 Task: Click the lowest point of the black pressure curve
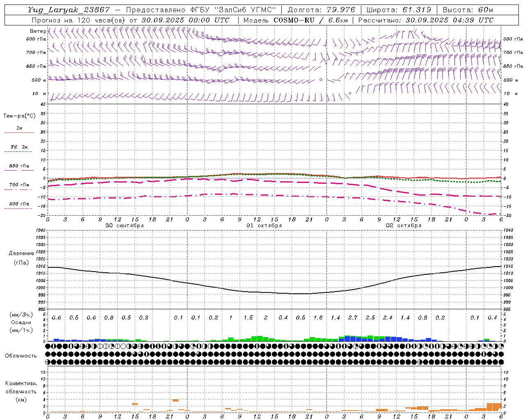(x=301, y=294)
